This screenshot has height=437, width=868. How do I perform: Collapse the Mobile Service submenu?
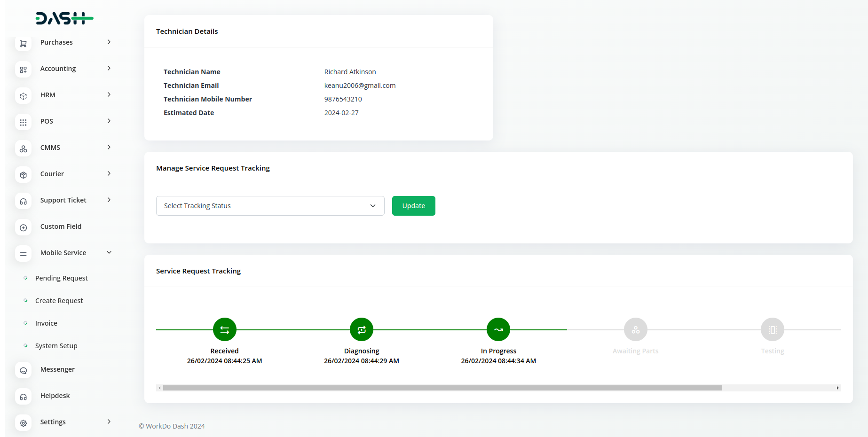(109, 253)
